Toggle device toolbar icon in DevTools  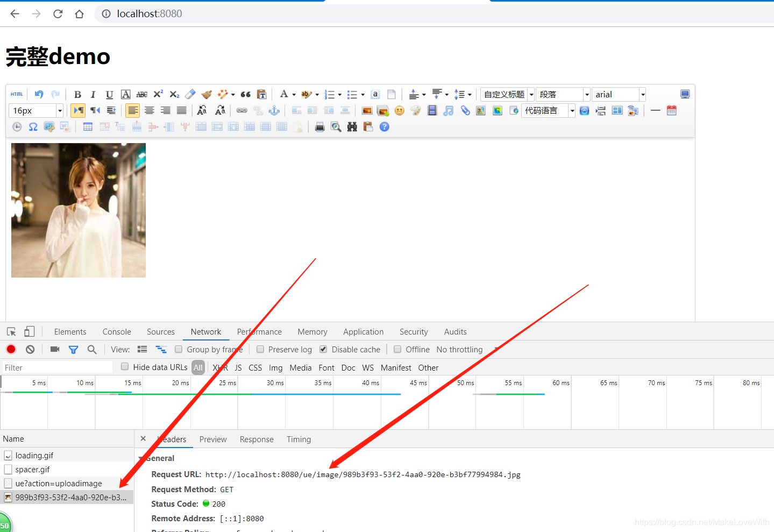tap(30, 332)
